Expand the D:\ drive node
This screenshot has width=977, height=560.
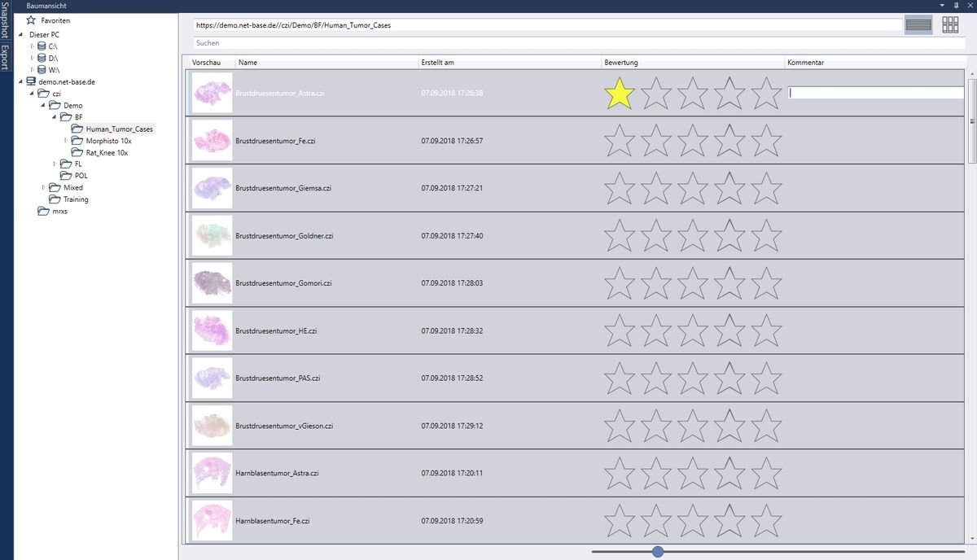[x=33, y=58]
